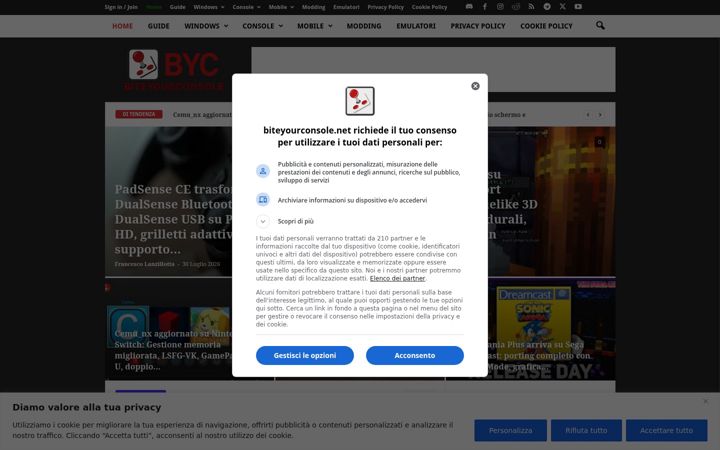Viewport: 720px width, 450px height.
Task: Close the consent dialog with the X icon
Action: [475, 86]
